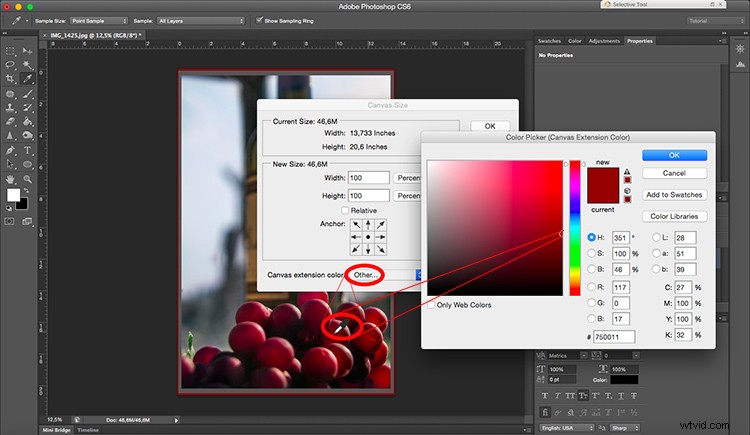The height and width of the screenshot is (435, 750).
Task: Select the Magic Wand tool
Action: click(x=27, y=65)
